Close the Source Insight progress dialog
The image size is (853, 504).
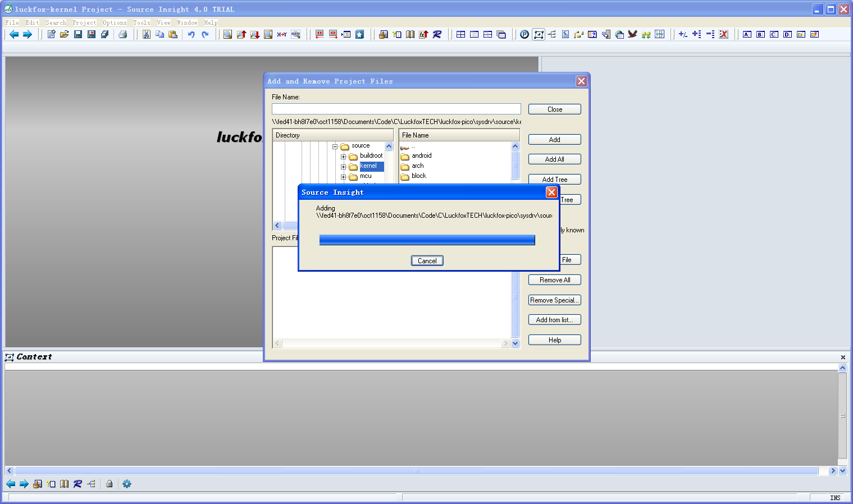pos(551,193)
